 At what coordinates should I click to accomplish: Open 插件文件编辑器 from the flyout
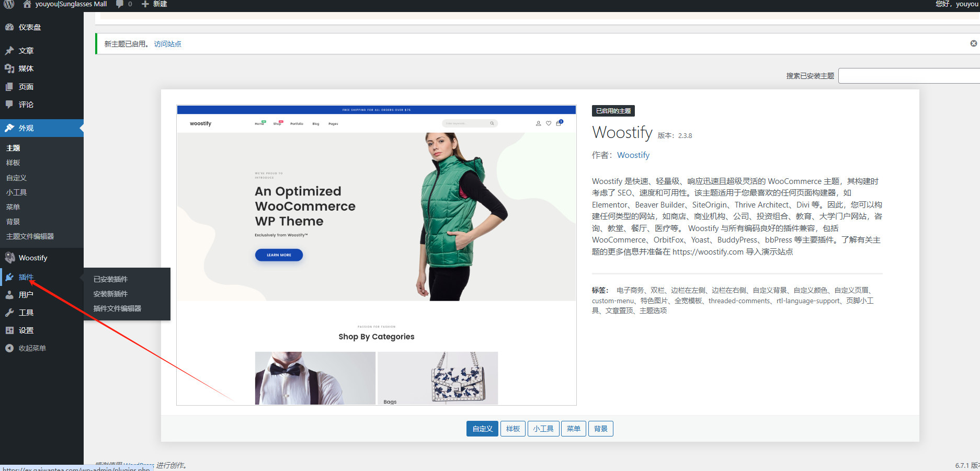coord(117,308)
